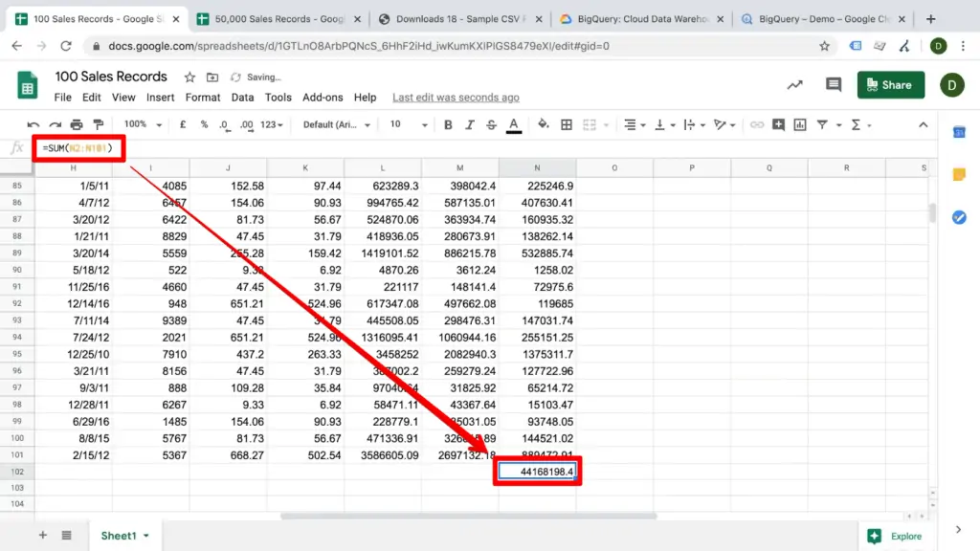Screen dimensions: 980x551
Task: Click the Share button
Action: pyautogui.click(x=890, y=84)
